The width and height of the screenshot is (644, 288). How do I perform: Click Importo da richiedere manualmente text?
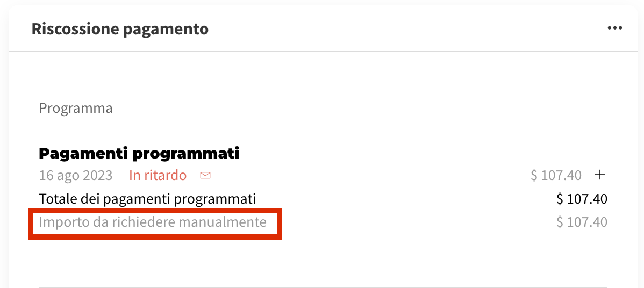pos(153,222)
